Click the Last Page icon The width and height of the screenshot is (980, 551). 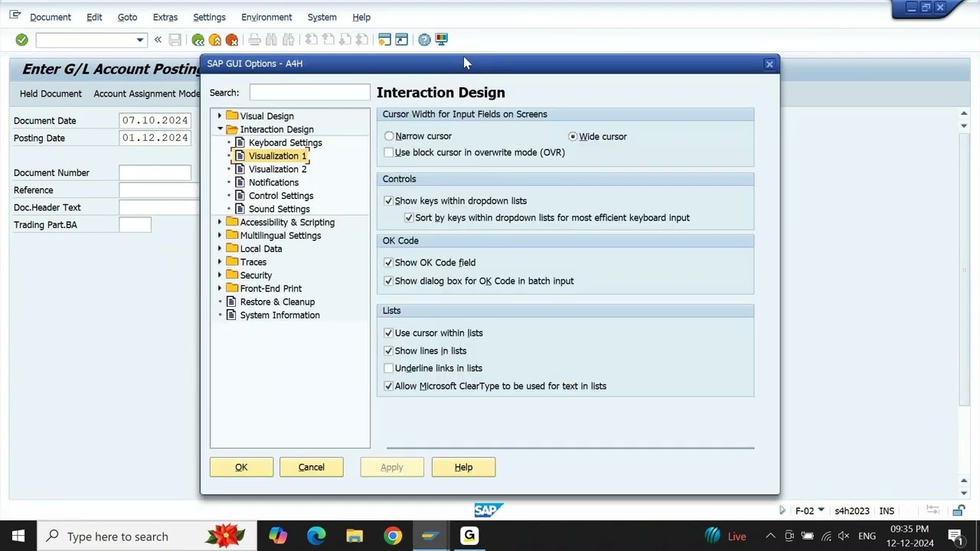click(x=361, y=40)
